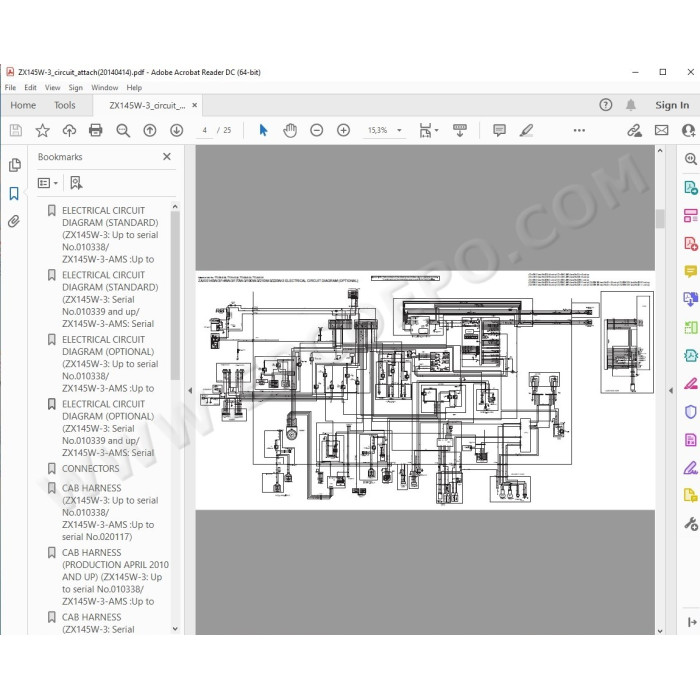700x700 pixels.
Task: Open the View menu
Action: (52, 88)
